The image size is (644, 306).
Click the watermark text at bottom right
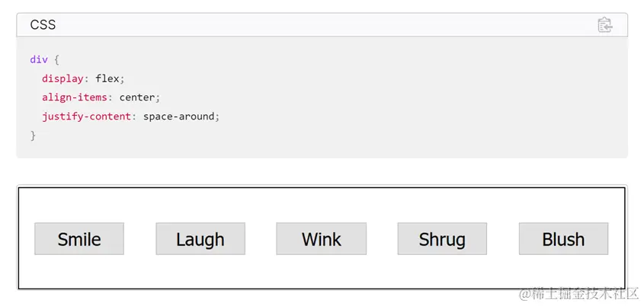click(579, 294)
